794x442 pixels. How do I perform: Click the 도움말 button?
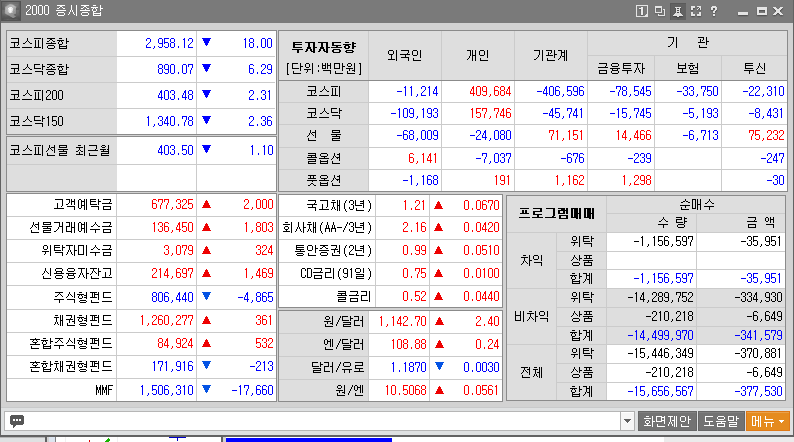(x=721, y=421)
